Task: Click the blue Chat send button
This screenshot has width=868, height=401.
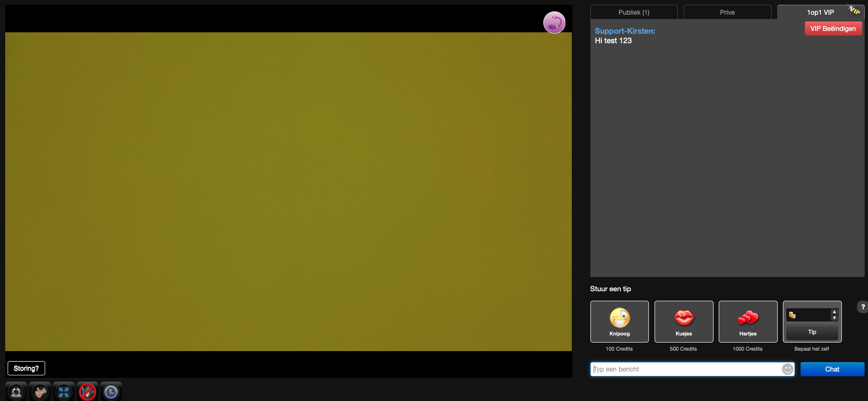Action: [x=832, y=369]
